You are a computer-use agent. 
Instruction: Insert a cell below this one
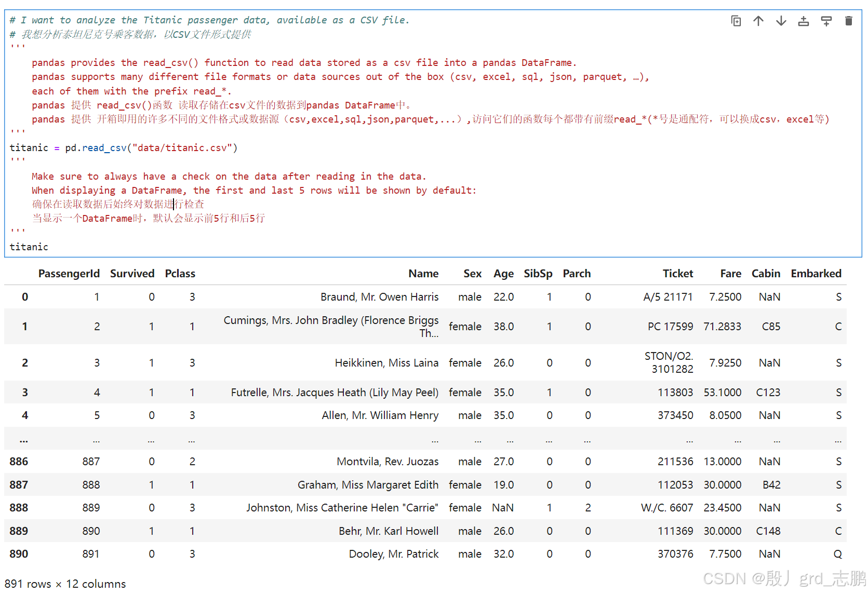coord(826,21)
